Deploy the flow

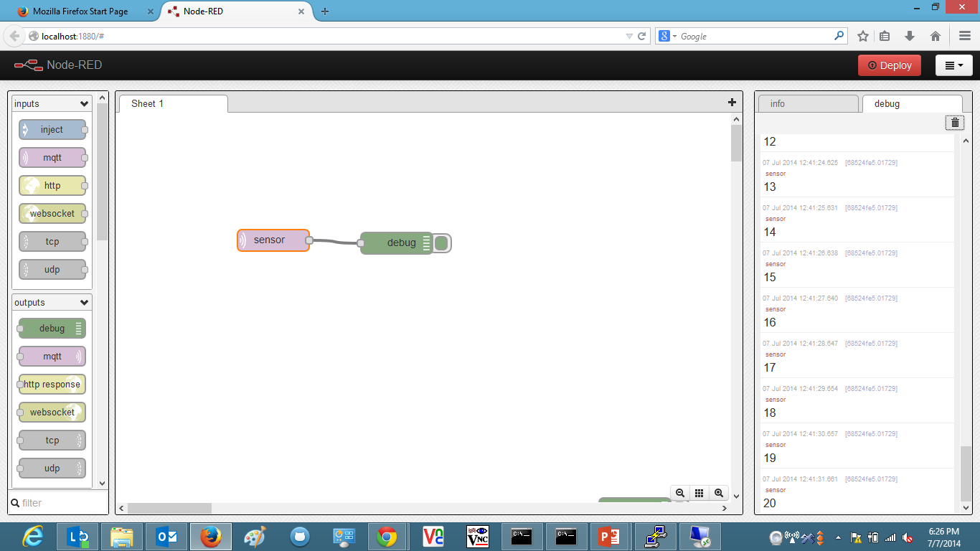click(x=890, y=65)
